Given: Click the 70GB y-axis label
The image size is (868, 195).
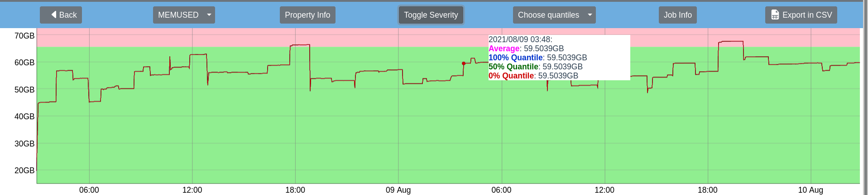Looking at the screenshot, I should tap(24, 36).
